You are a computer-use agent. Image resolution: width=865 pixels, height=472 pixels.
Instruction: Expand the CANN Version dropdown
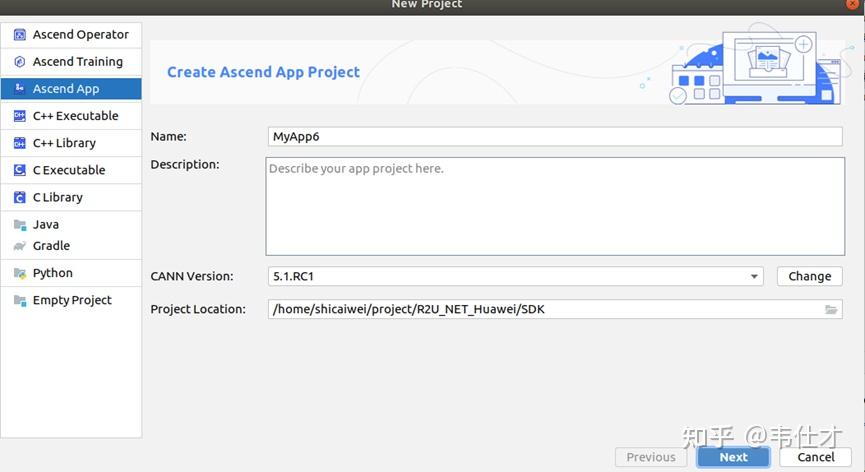coord(754,277)
